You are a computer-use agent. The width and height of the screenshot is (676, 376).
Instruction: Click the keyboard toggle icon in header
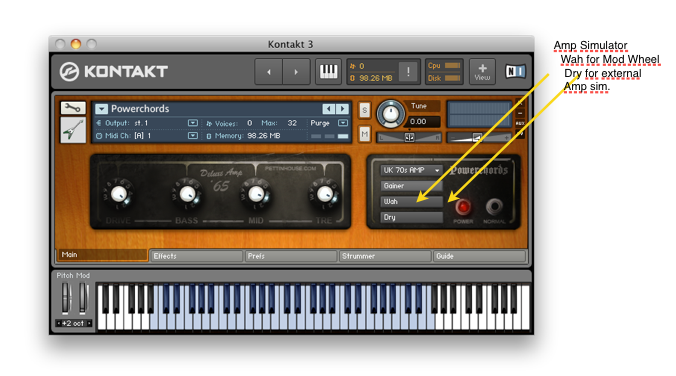pyautogui.click(x=328, y=71)
